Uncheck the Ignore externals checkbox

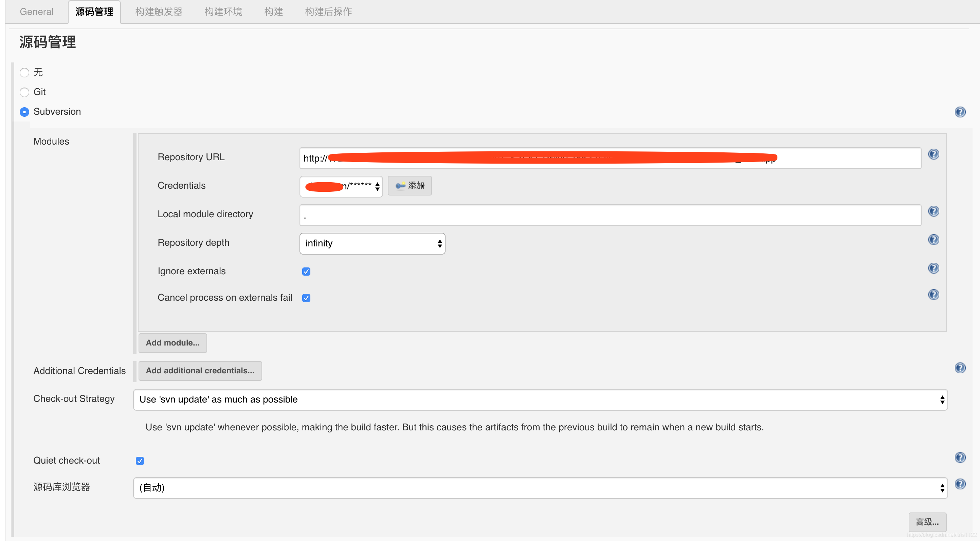(306, 272)
